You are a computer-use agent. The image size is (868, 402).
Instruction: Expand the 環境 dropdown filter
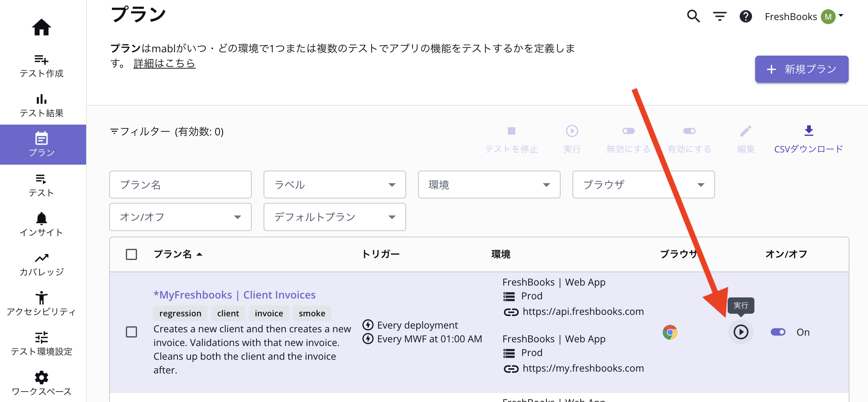[489, 185]
